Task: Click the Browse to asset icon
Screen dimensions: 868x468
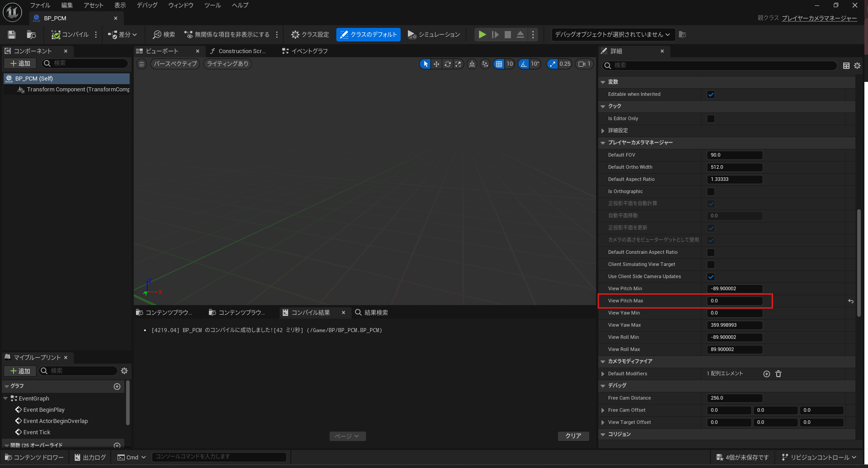Action: point(31,35)
